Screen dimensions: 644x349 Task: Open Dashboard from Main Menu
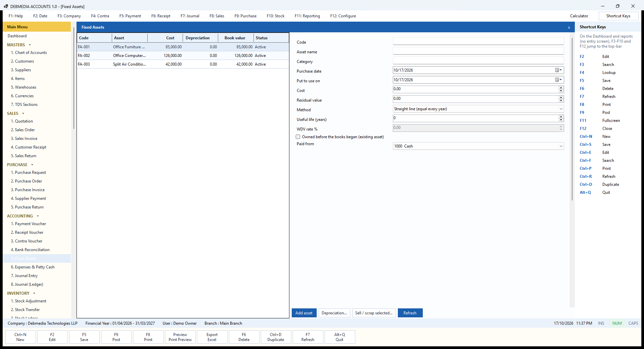[x=17, y=36]
